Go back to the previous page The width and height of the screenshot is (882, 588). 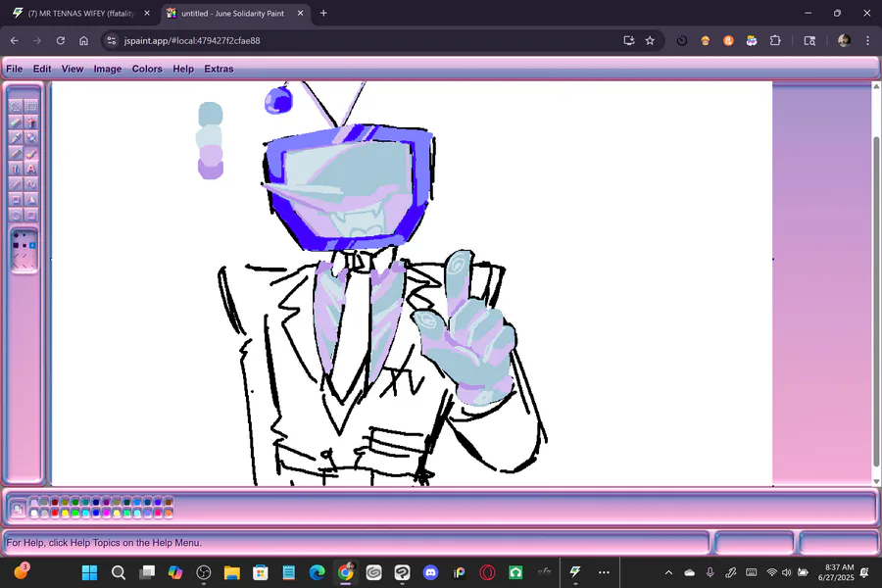click(14, 40)
